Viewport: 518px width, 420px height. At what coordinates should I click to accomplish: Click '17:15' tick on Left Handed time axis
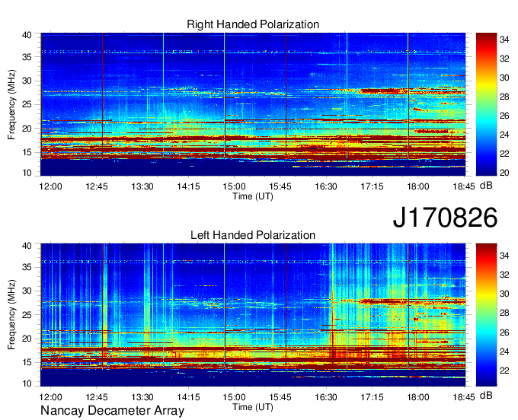[x=372, y=397]
